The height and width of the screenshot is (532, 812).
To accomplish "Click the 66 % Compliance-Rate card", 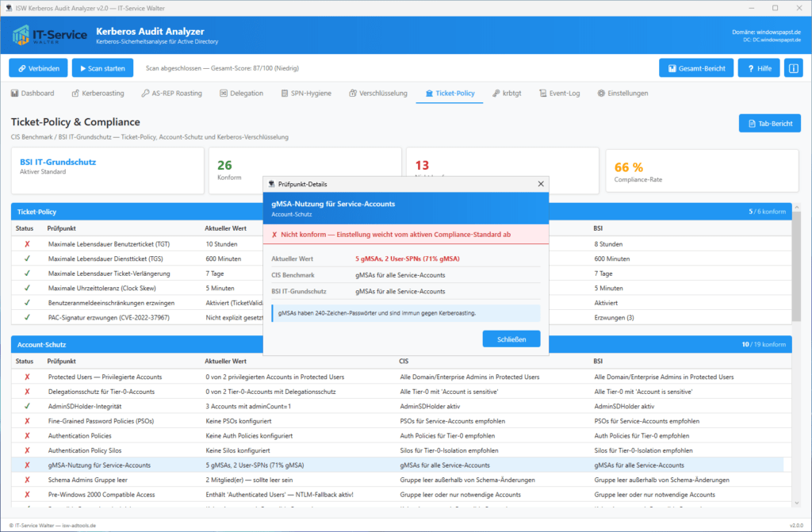I will click(702, 171).
